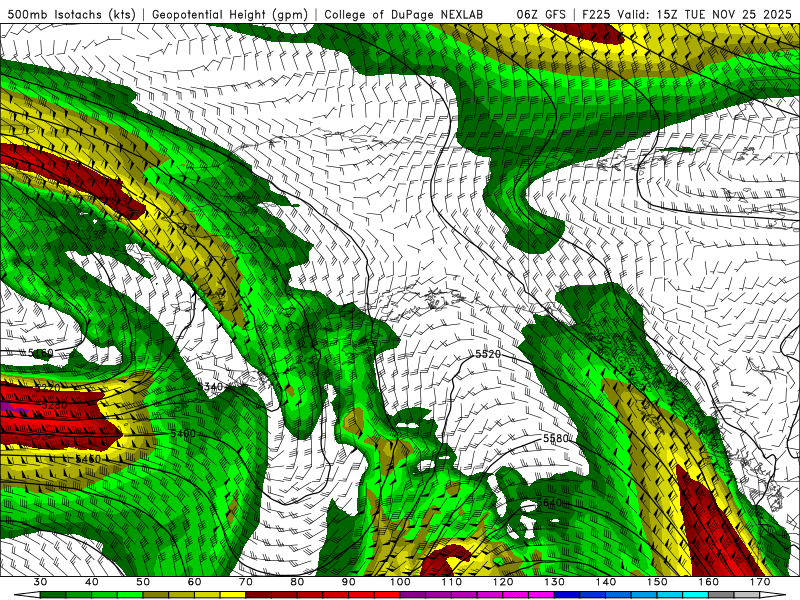Viewport: 800px width, 600px height.
Task: Click the '110' value on the color scale
Action: point(452,582)
